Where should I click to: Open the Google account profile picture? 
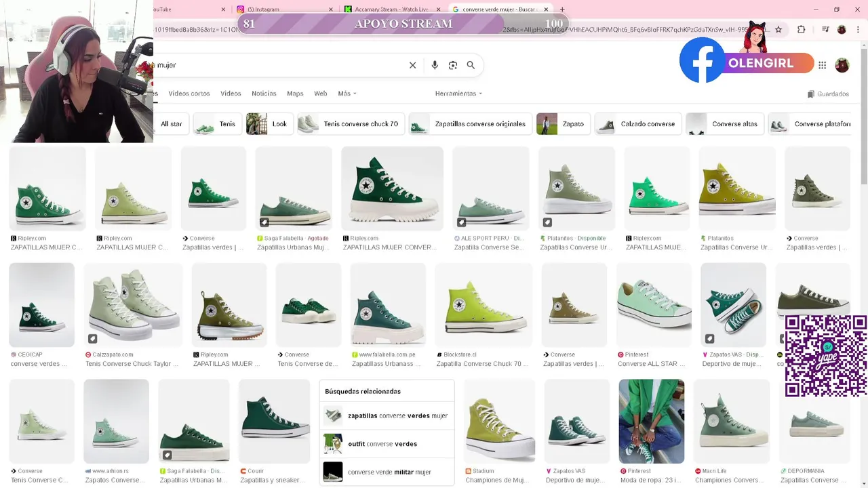click(842, 65)
